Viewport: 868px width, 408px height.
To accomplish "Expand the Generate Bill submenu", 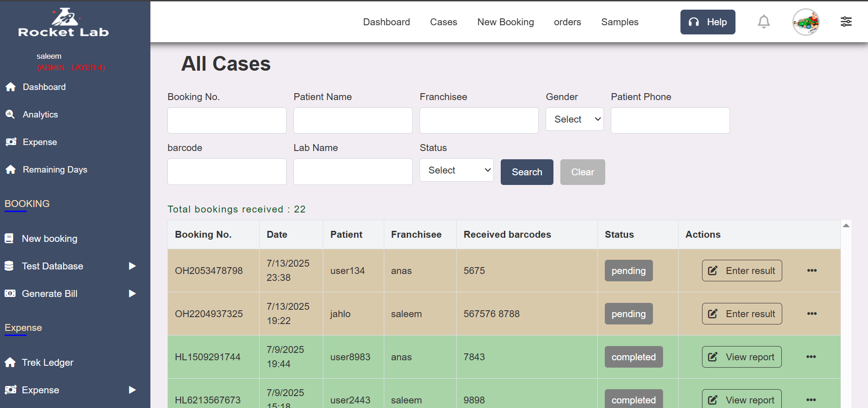I will 132,294.
